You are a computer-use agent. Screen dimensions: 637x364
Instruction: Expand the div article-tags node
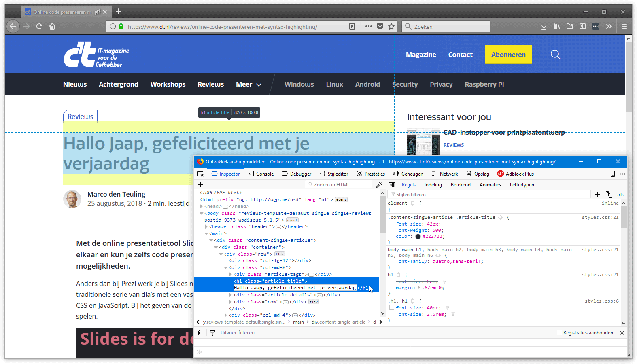click(x=231, y=274)
